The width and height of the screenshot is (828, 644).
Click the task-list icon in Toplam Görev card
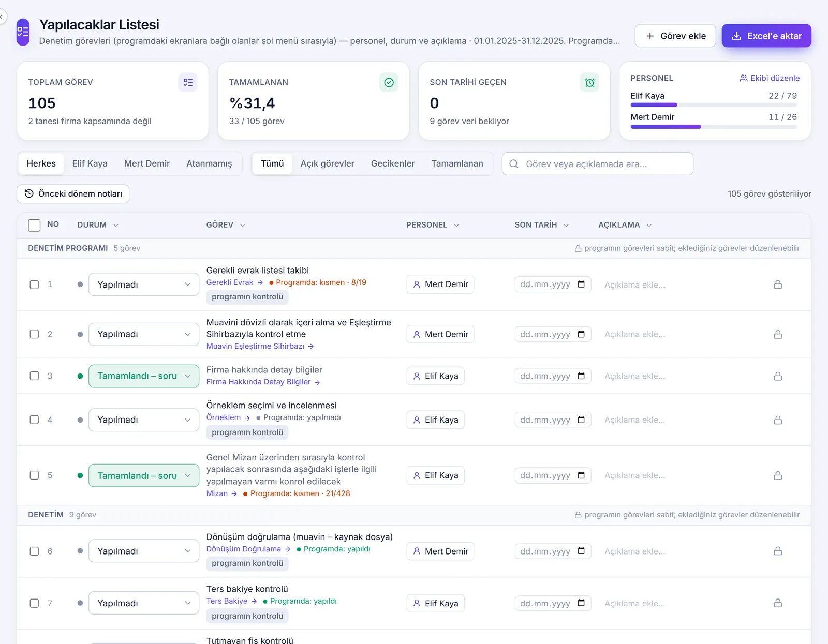pyautogui.click(x=188, y=82)
